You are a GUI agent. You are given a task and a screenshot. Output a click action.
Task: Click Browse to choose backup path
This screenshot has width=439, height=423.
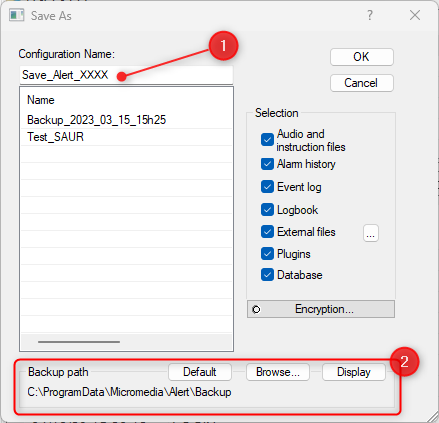[x=278, y=372]
